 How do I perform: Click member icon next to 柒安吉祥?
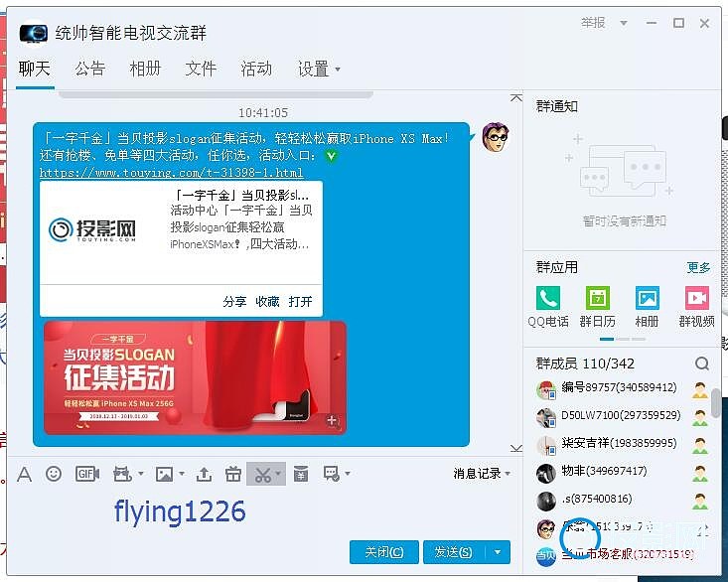pyautogui.click(x=699, y=446)
